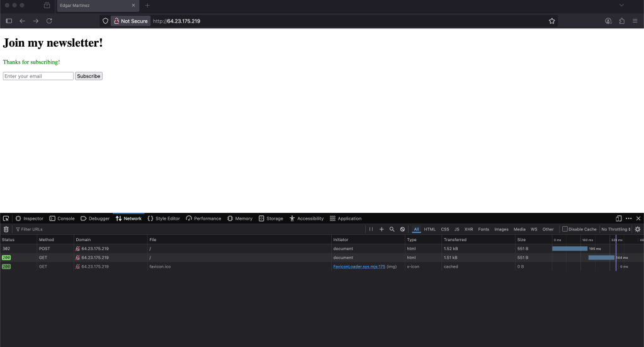This screenshot has height=347, width=644.
Task: Switch to the Storage tab
Action: [271, 219]
